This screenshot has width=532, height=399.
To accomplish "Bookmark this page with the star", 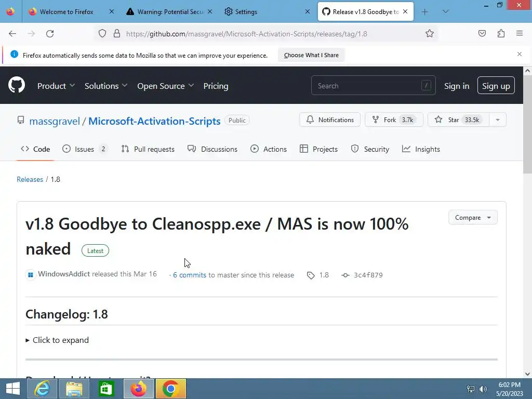I will click(430, 34).
